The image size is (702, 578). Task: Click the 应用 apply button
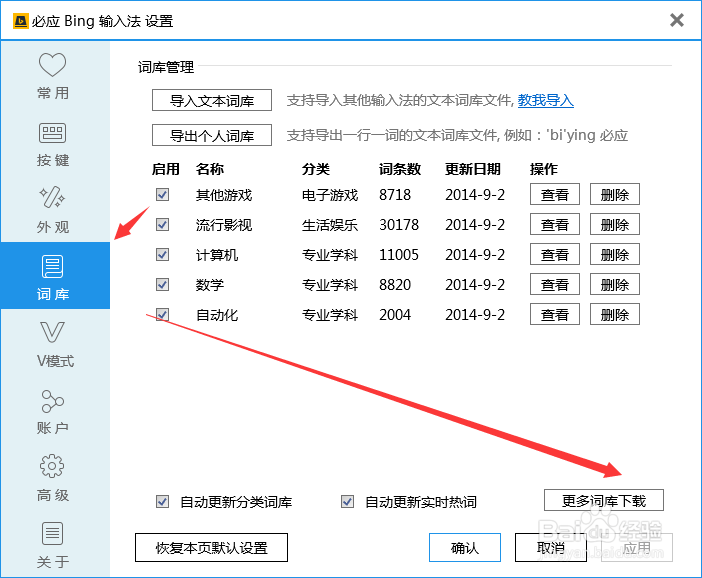tap(637, 547)
